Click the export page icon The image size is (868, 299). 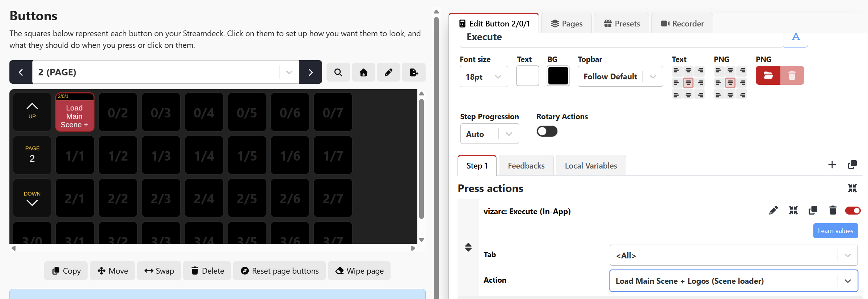[414, 72]
